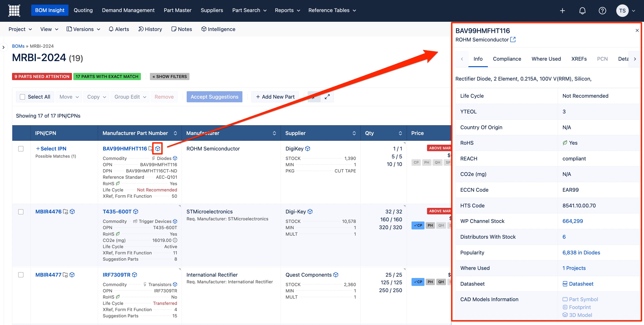
Task: Close the BAV99HMFHT116 detail panel
Action: click(637, 31)
